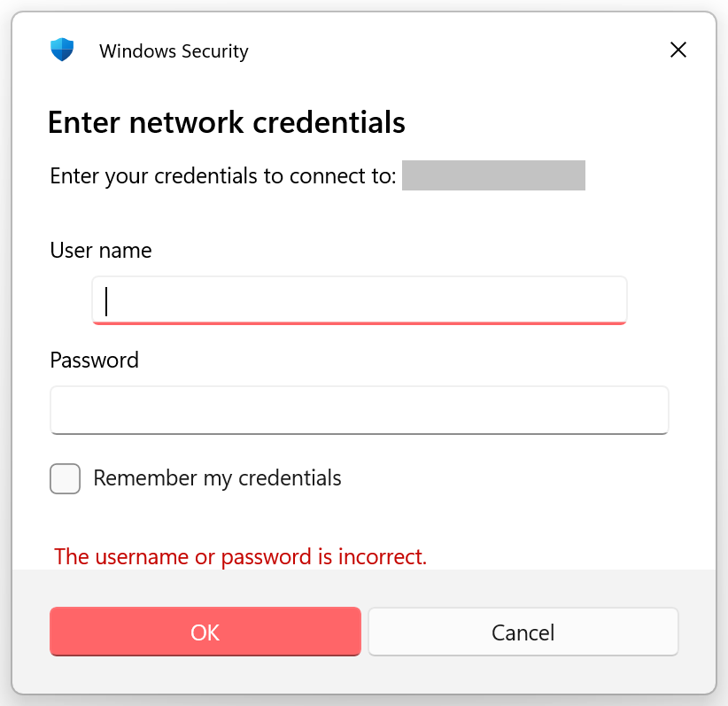Click the "User name" field label
Viewport: 728px width, 706px height.
point(101,251)
